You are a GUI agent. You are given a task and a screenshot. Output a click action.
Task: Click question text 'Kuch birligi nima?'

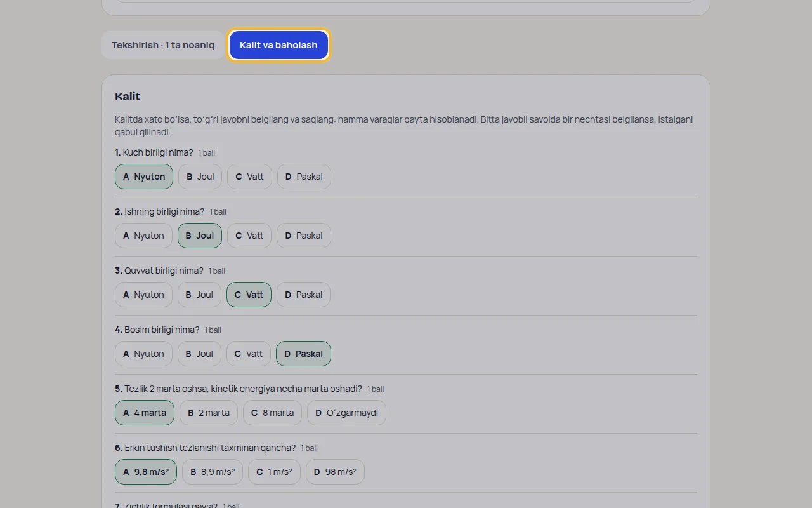click(158, 152)
